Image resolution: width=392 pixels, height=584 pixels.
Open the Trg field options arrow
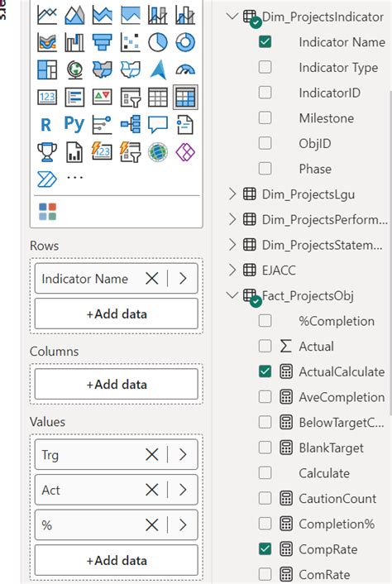point(183,455)
